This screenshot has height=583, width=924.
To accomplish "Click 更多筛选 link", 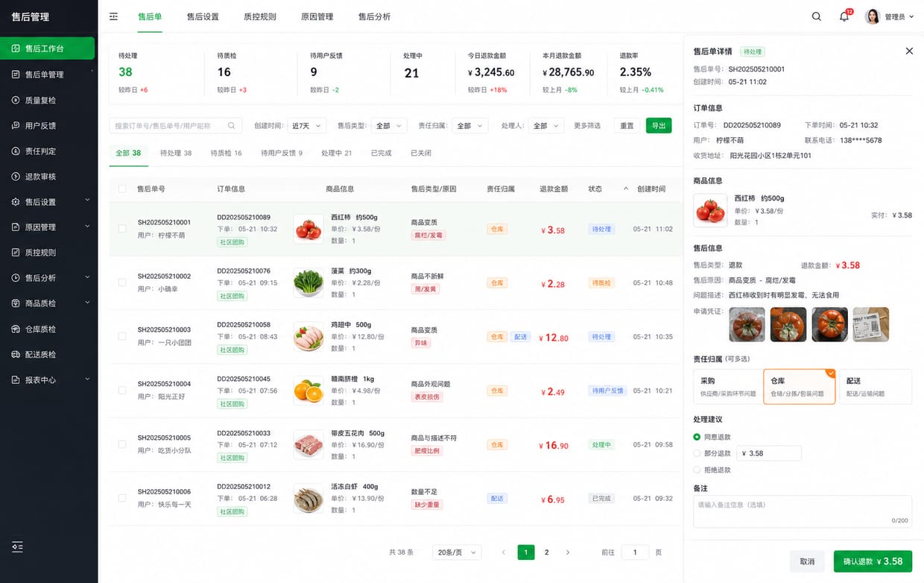I will [x=587, y=126].
